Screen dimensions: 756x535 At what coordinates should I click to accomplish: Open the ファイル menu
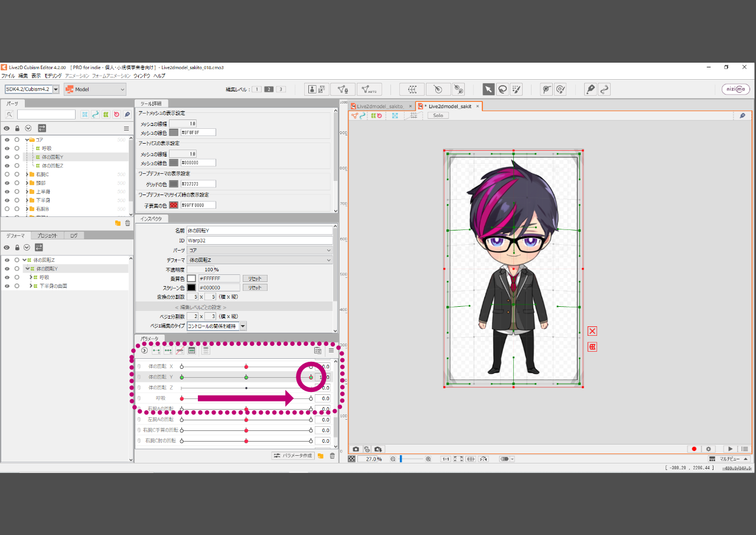tap(8, 76)
